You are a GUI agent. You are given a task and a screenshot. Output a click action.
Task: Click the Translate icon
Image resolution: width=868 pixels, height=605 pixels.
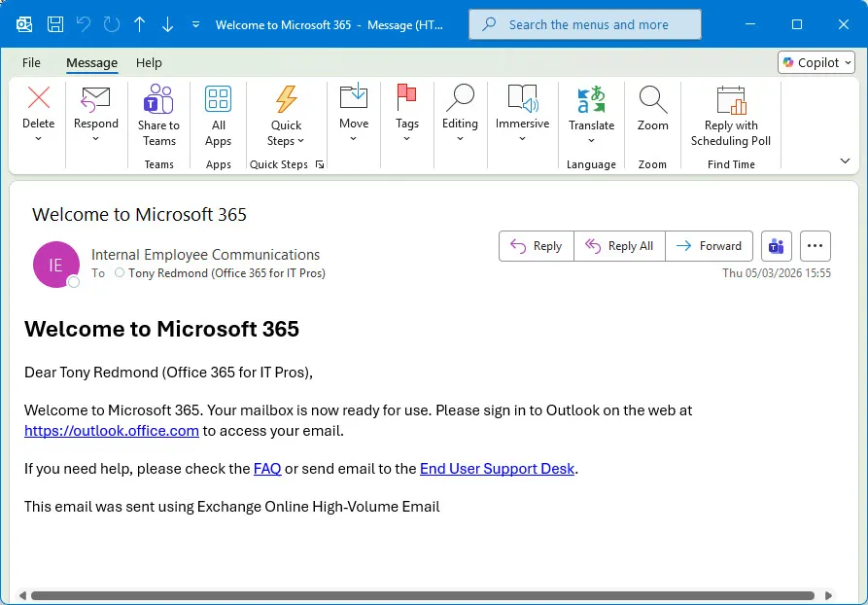point(591,99)
